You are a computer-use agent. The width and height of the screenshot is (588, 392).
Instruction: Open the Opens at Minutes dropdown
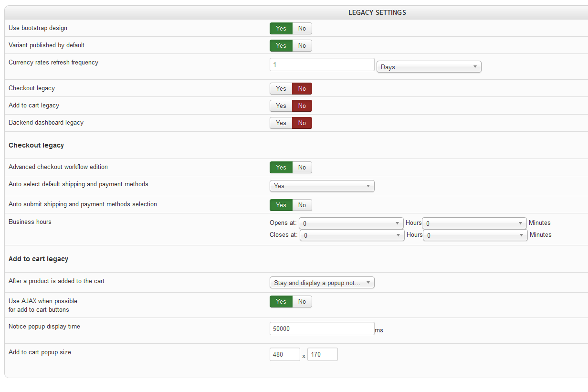[474, 223]
